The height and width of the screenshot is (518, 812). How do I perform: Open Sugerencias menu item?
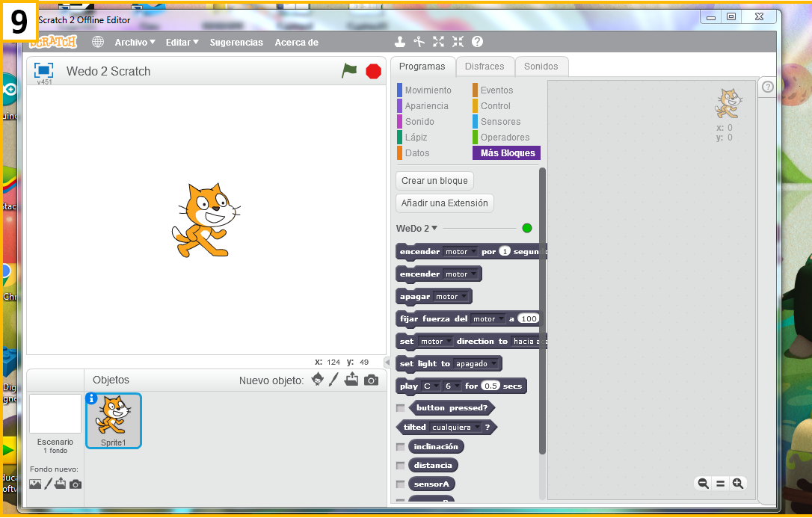(x=236, y=43)
